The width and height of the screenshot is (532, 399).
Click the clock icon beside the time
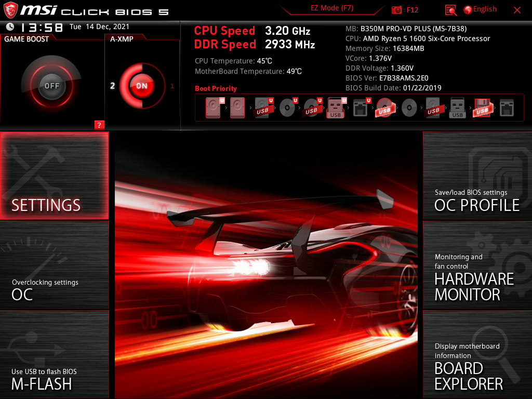pyautogui.click(x=10, y=26)
